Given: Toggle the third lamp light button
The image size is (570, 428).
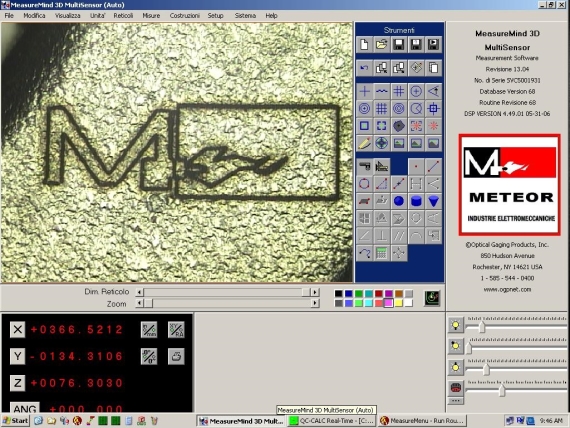Looking at the screenshot, I should click(455, 367).
